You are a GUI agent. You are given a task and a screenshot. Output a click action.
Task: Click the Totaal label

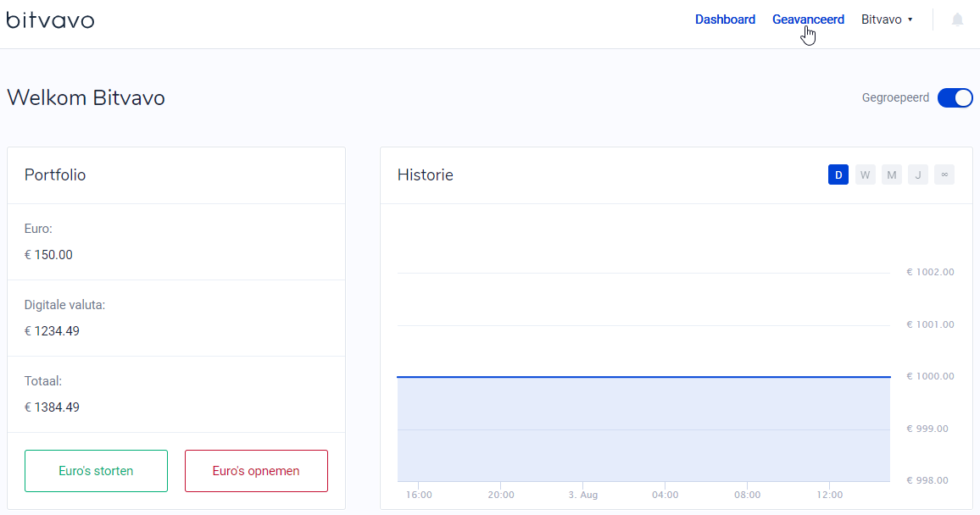pyautogui.click(x=43, y=381)
